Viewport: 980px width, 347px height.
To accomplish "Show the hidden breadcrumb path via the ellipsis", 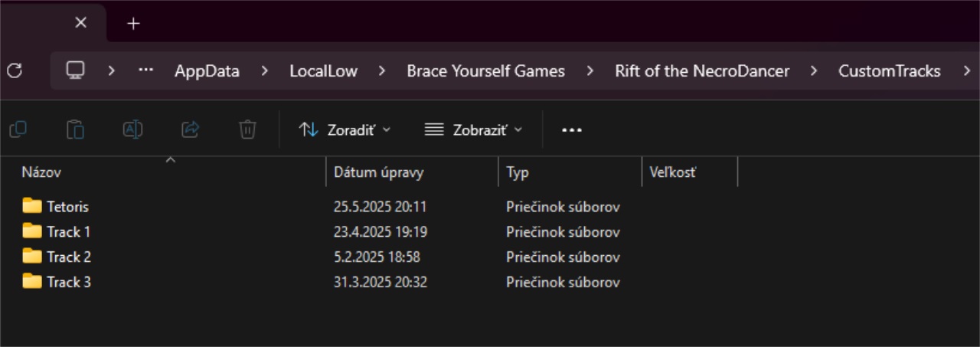I will coord(145,70).
